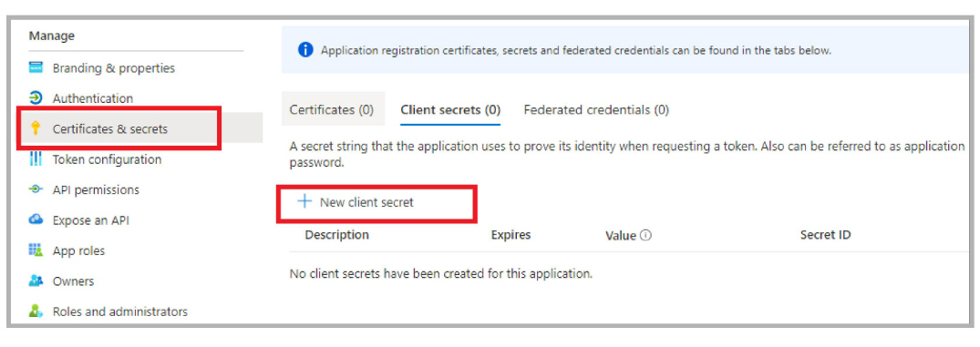Go to the API permissions page
The image size is (980, 347).
[96, 189]
